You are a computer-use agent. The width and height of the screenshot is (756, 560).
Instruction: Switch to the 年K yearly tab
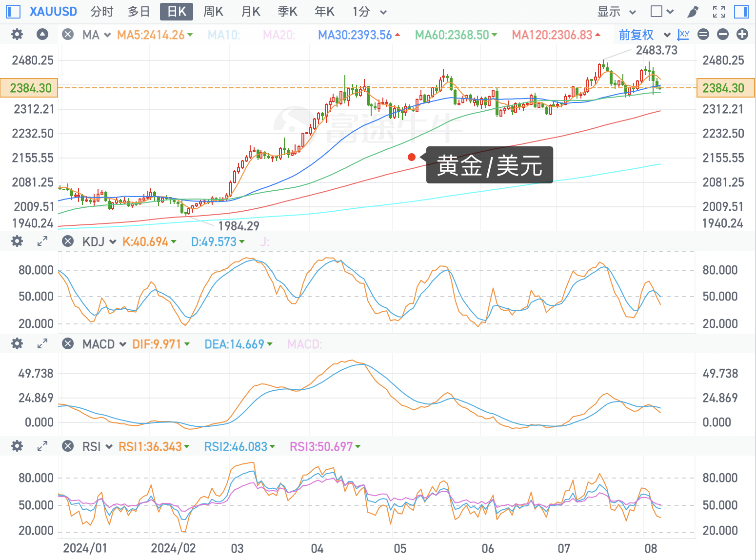[x=325, y=11]
